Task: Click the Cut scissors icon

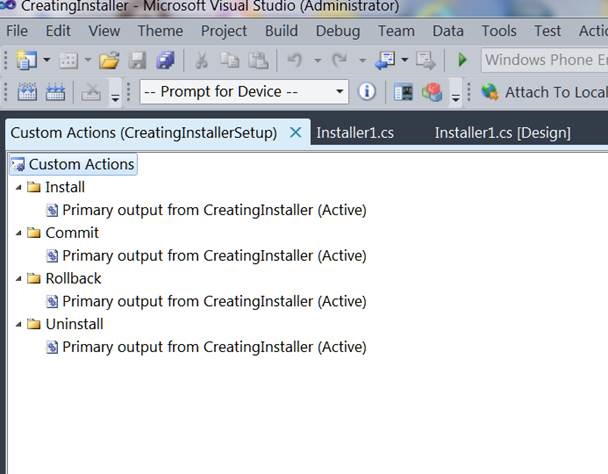Action: pos(201,61)
